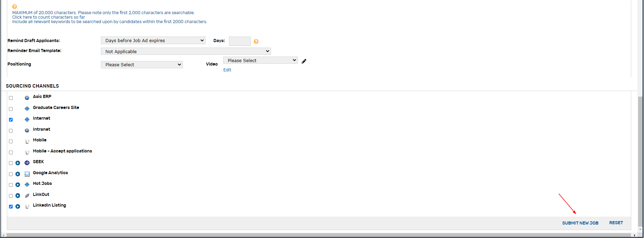Viewport: 644px width, 238px height.
Task: Uncheck the Internet sourcing channel checkbox
Action: point(11,120)
